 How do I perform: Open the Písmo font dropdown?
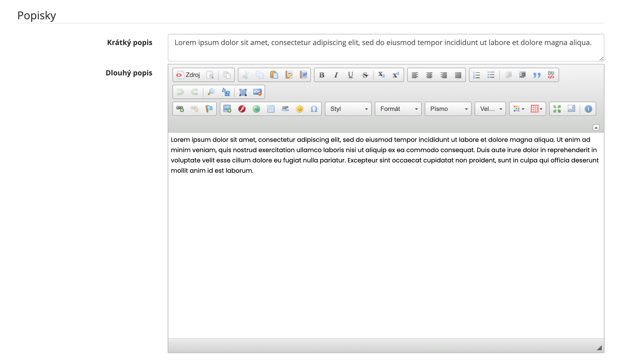coord(448,109)
